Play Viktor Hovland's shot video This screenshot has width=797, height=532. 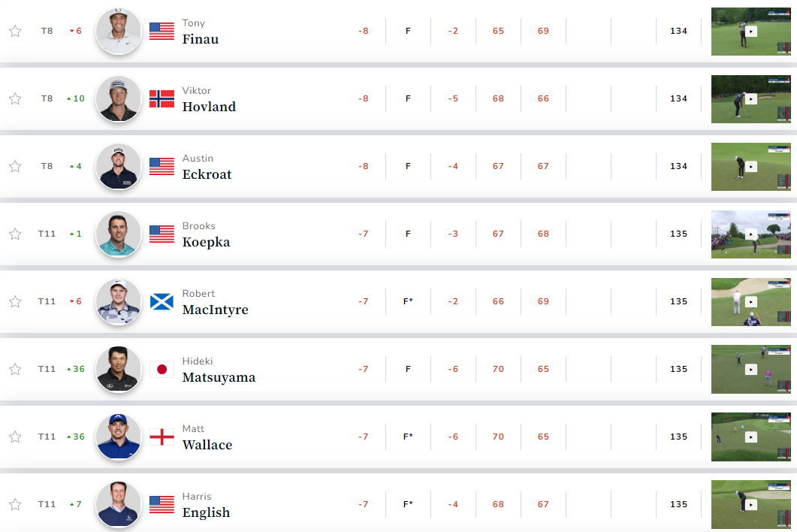[750, 99]
